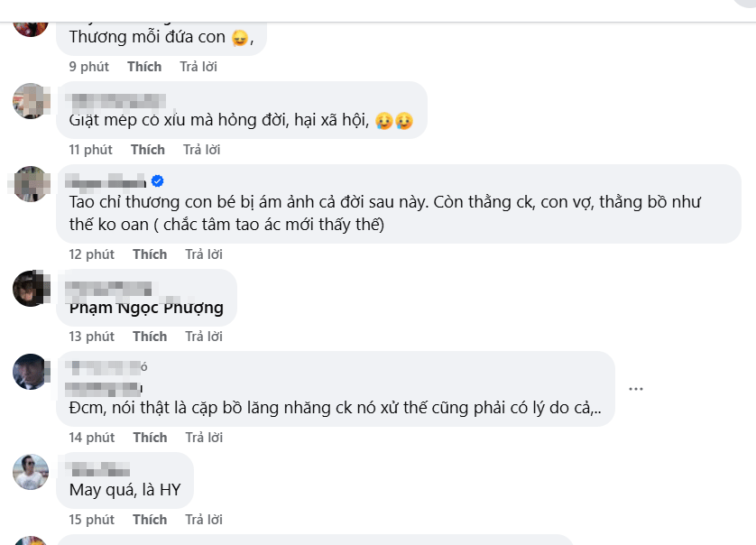Viewport: 756px width, 545px height.
Task: Click avatar of the 'May quá, là HY' commenter
Action: pyautogui.click(x=31, y=472)
